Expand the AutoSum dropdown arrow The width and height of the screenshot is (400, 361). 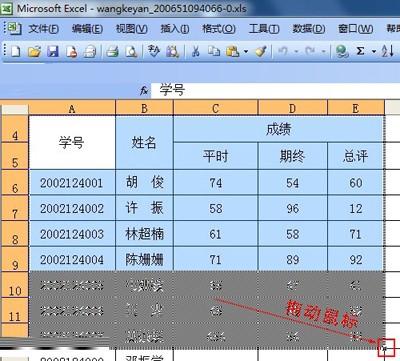point(374,52)
